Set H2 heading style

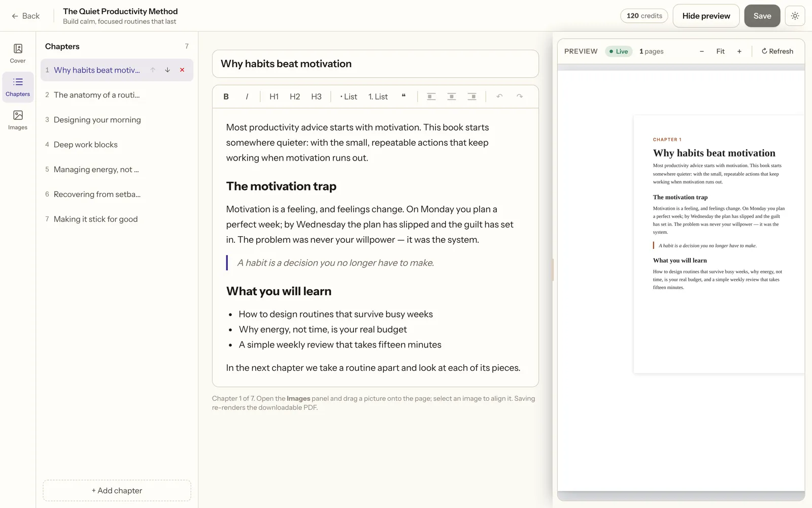(295, 97)
